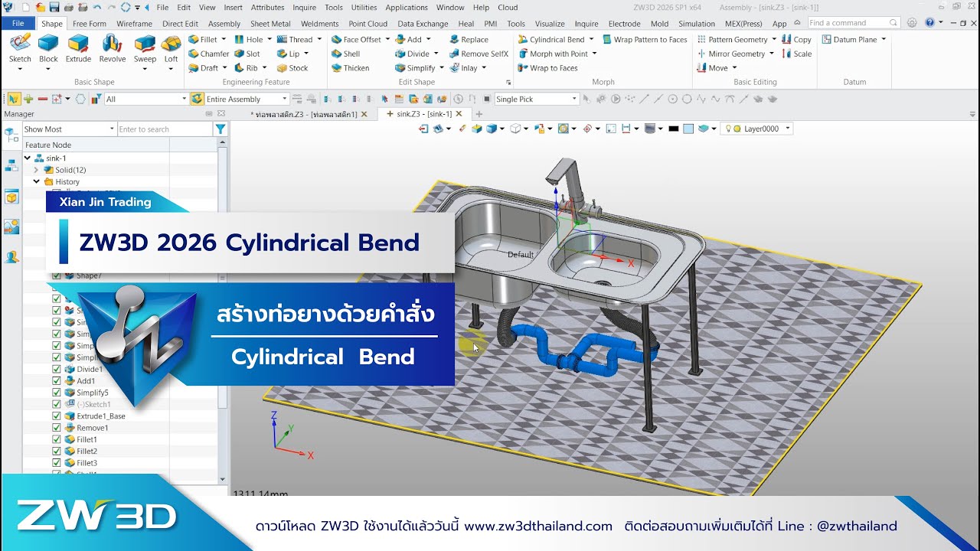980x551 pixels.
Task: Select the Extrude tool
Action: click(x=78, y=47)
